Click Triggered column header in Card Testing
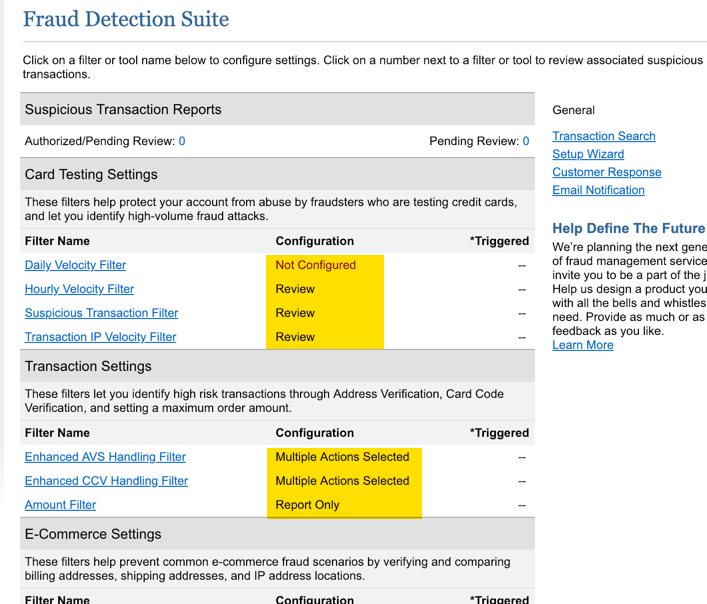The width and height of the screenshot is (707, 604). pyautogui.click(x=499, y=241)
